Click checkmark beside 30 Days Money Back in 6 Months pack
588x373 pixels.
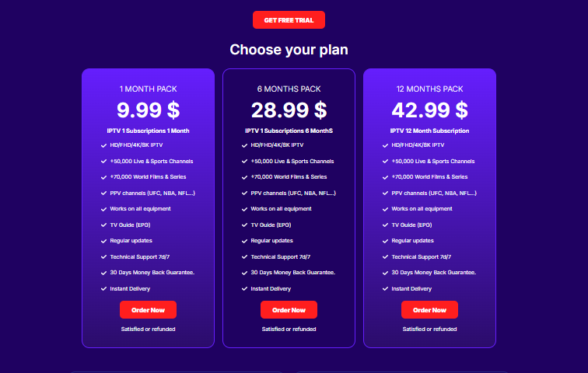point(244,273)
